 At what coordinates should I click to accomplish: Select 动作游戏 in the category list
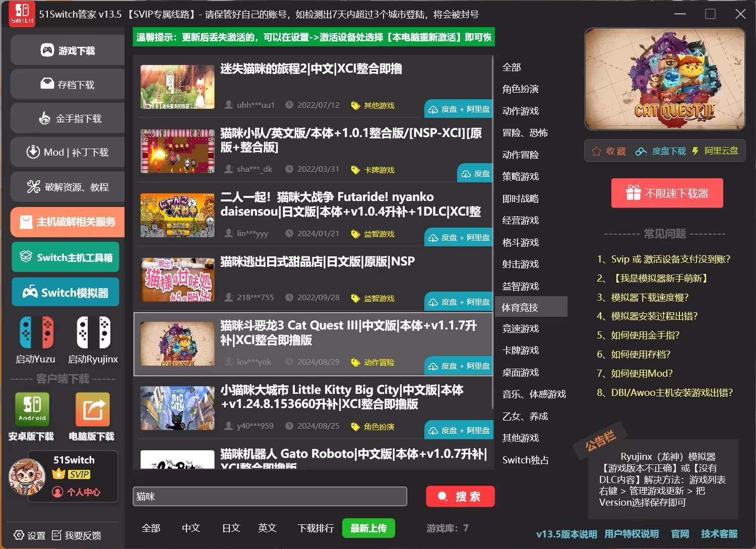pos(521,111)
